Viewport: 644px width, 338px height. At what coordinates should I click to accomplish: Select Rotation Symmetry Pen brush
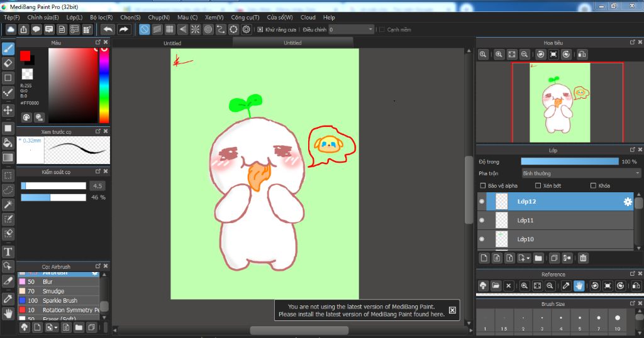[x=58, y=310]
